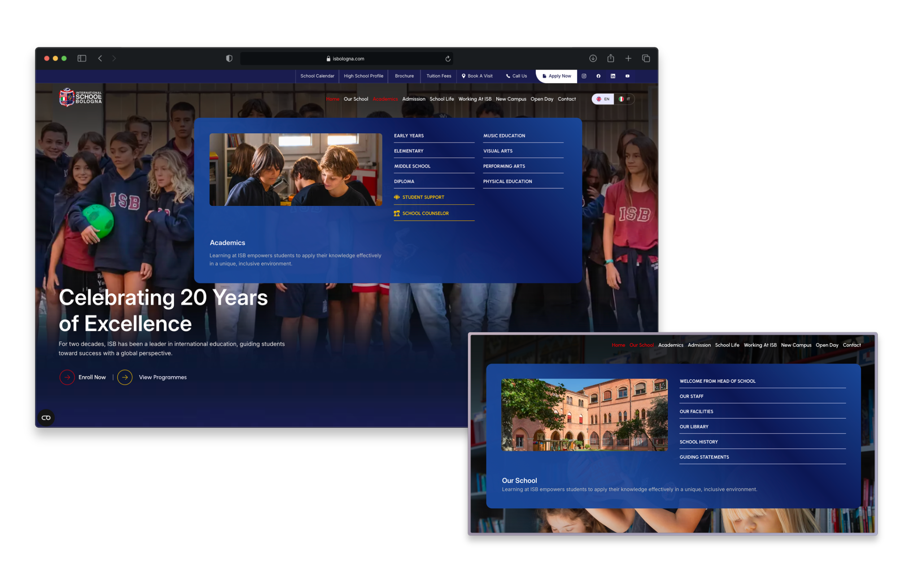Click the Safari share icon
Screen dimensions: 924x578
tap(611, 58)
